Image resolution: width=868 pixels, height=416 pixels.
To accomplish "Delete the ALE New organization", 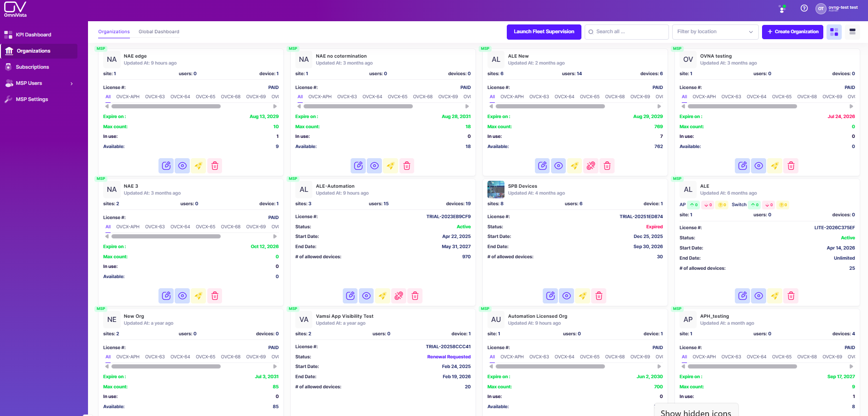I will click(x=607, y=166).
